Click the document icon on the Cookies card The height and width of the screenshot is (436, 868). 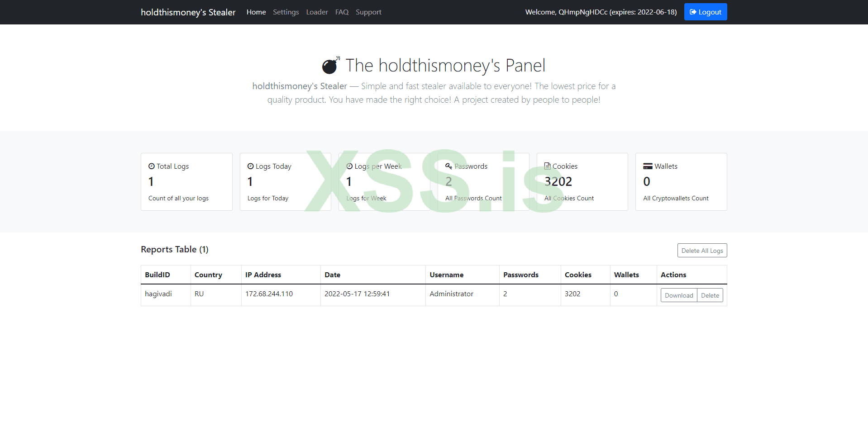coord(548,166)
